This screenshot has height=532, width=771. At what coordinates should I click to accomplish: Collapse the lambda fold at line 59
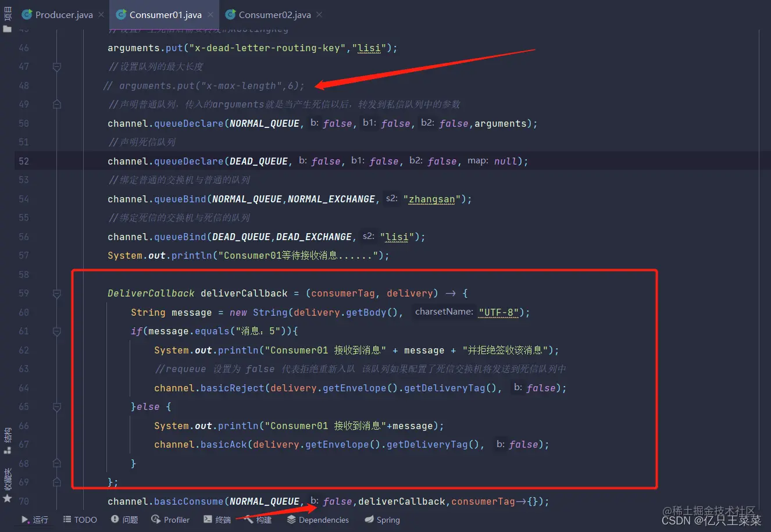coord(57,294)
